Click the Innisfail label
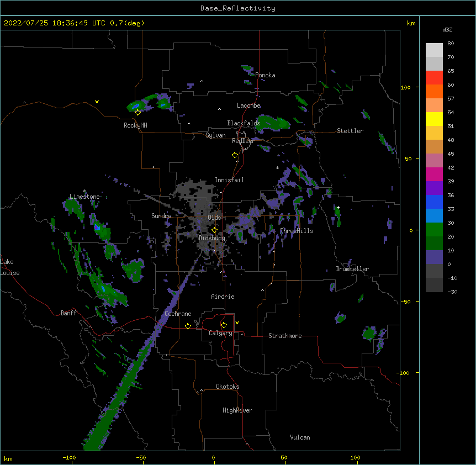Image resolution: width=476 pixels, height=465 pixels. [x=229, y=180]
